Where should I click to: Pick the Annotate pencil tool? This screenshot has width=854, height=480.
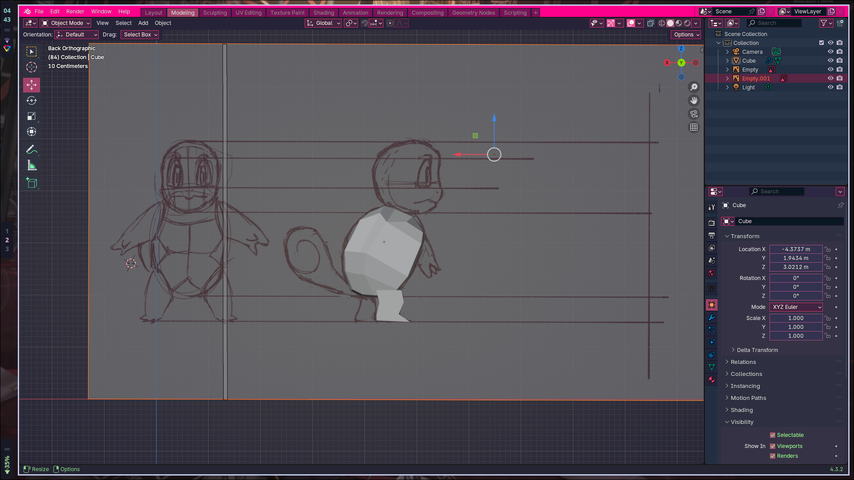click(x=32, y=149)
